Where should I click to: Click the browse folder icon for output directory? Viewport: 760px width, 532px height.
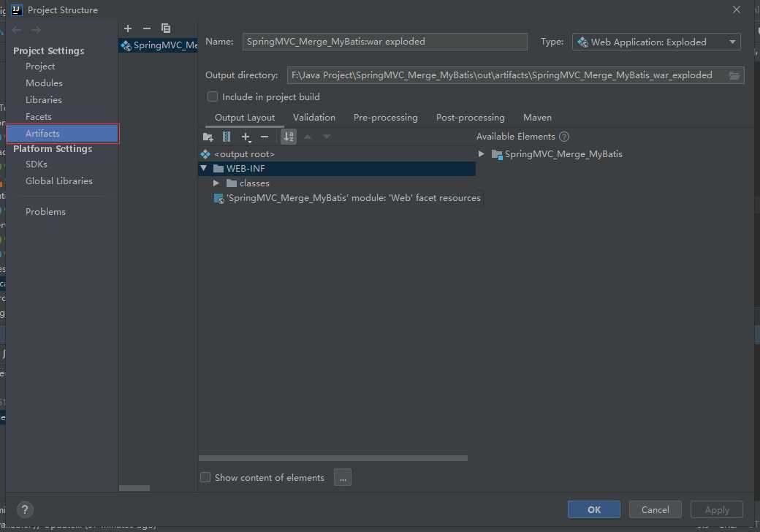(734, 75)
